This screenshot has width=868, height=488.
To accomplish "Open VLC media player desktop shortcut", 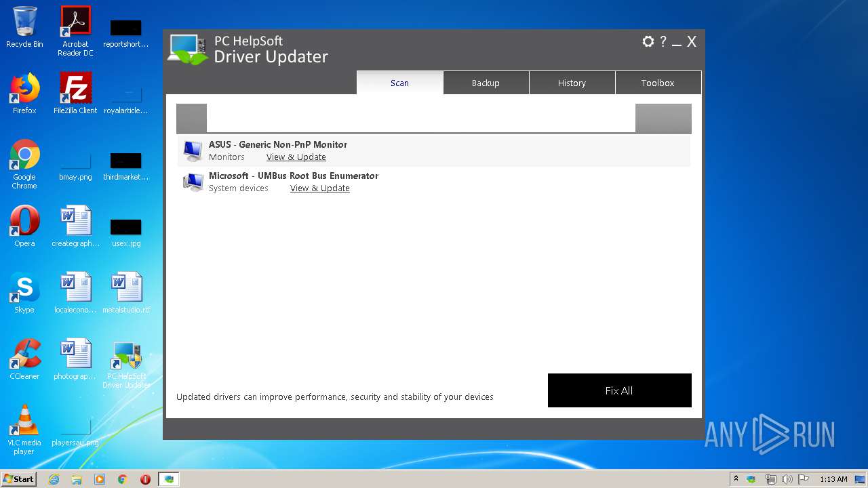I will pyautogui.click(x=24, y=430).
